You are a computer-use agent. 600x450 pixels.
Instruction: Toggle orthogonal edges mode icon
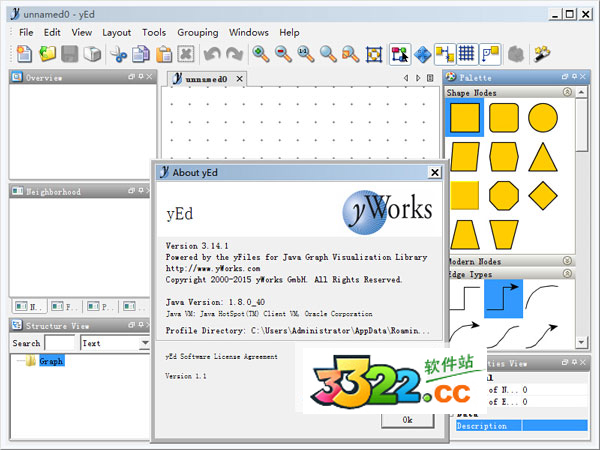pyautogui.click(x=490, y=54)
